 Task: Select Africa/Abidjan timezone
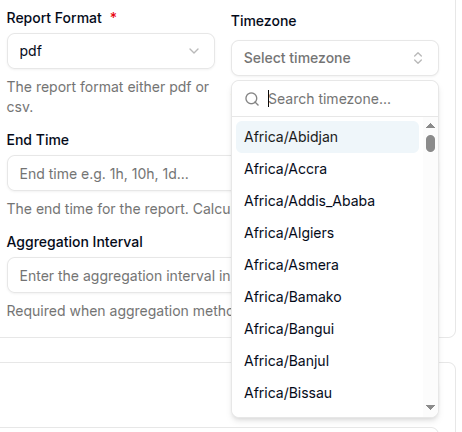click(327, 137)
